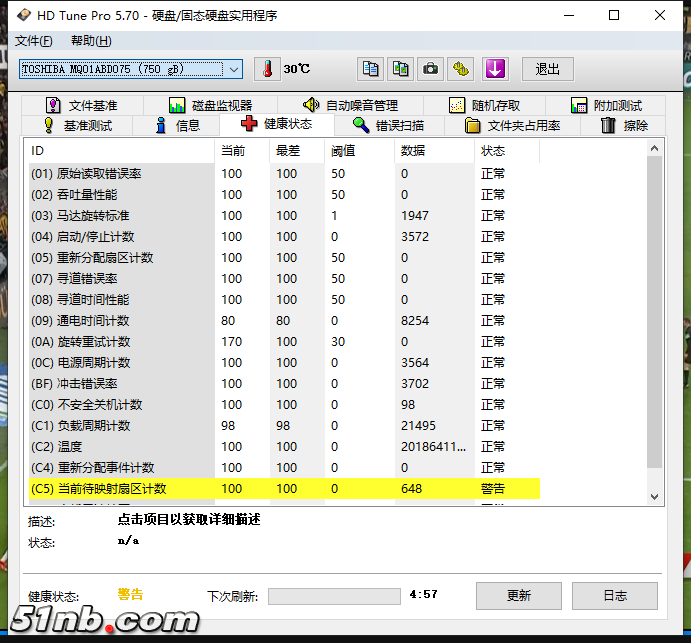Open the 文件(F) menu
691x643 pixels.
point(33,41)
